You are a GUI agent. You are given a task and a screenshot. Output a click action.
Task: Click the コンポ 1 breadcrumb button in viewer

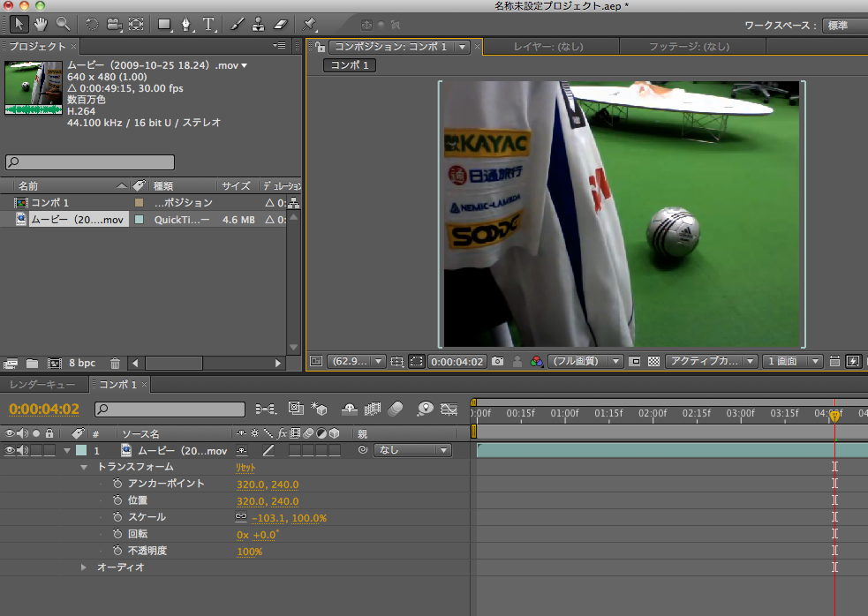(350, 65)
